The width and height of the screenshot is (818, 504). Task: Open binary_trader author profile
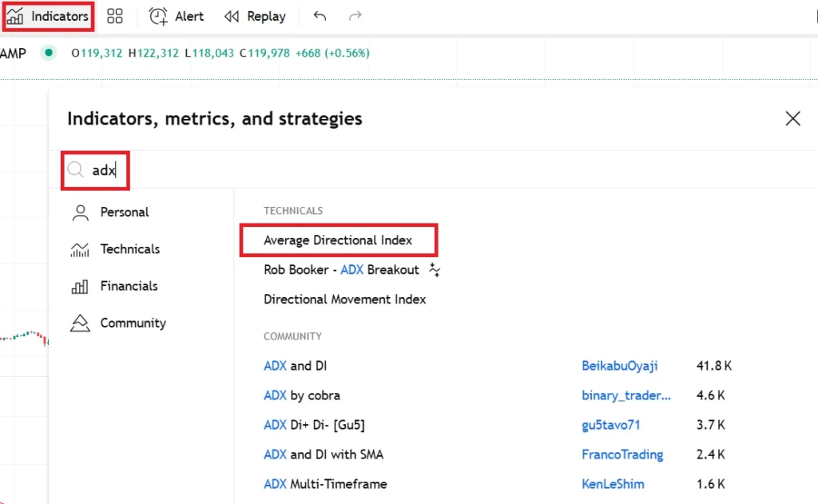point(626,395)
